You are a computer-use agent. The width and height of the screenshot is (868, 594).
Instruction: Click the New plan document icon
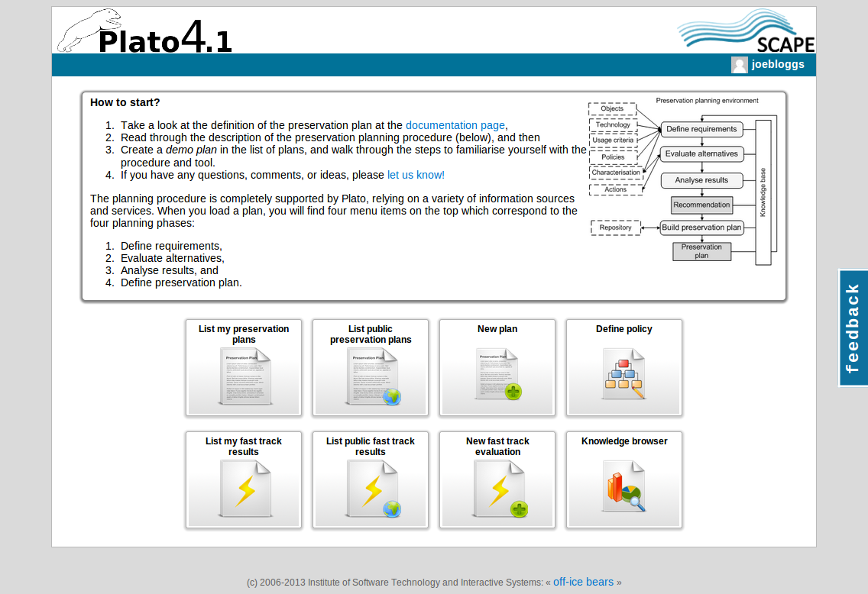(x=497, y=373)
